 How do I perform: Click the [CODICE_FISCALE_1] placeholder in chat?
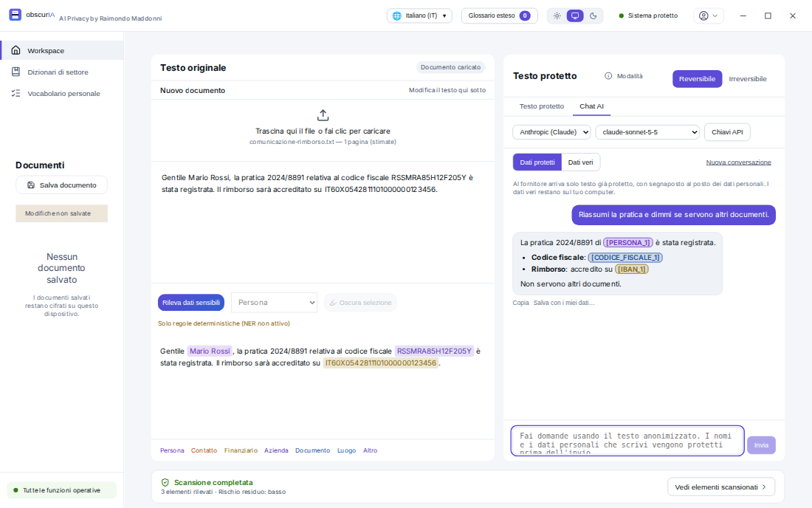click(x=625, y=258)
